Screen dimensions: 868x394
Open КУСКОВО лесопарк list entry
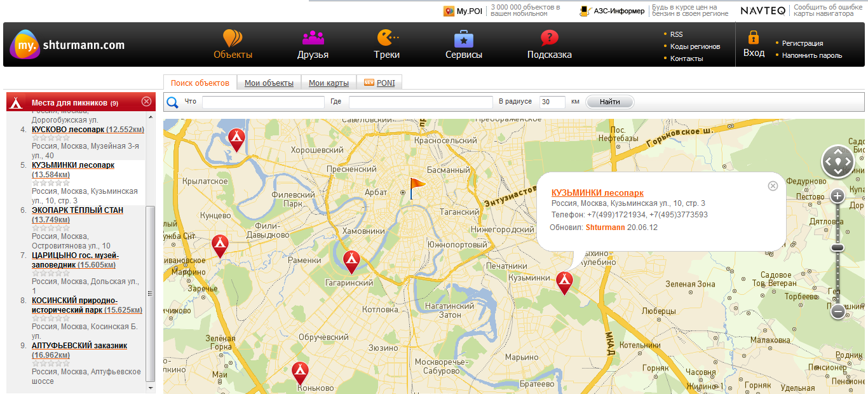pyautogui.click(x=88, y=129)
